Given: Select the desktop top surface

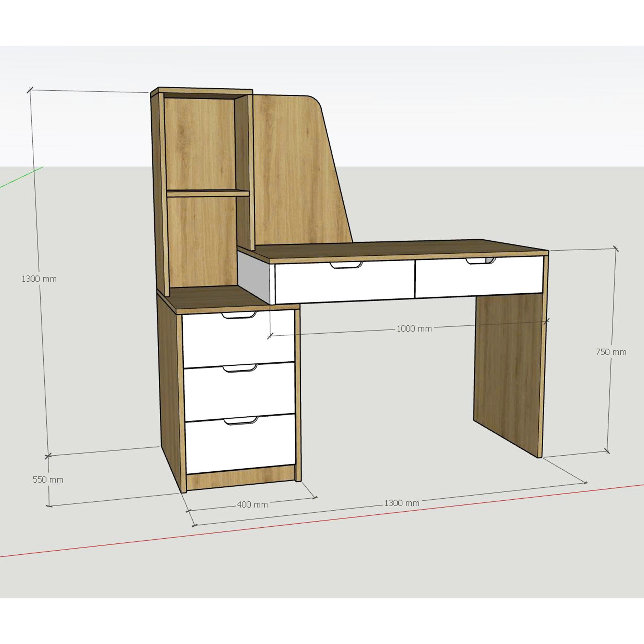Looking at the screenshot, I should click(393, 249).
